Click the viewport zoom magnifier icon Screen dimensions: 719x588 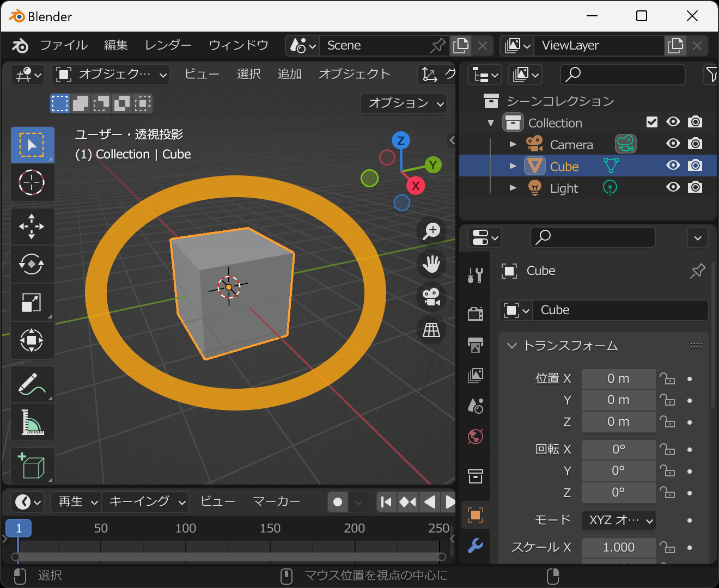point(431,231)
